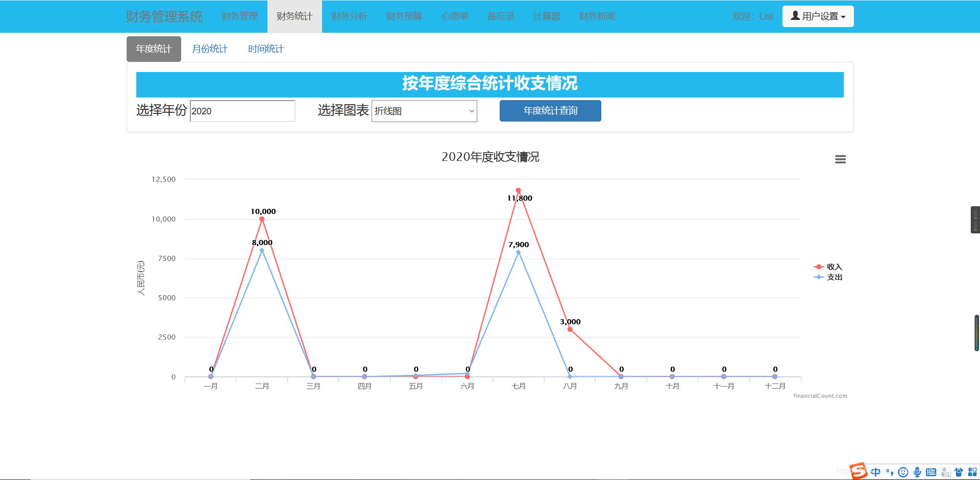Click the 3,000 income point for 八月
980x480 pixels.
(570, 329)
